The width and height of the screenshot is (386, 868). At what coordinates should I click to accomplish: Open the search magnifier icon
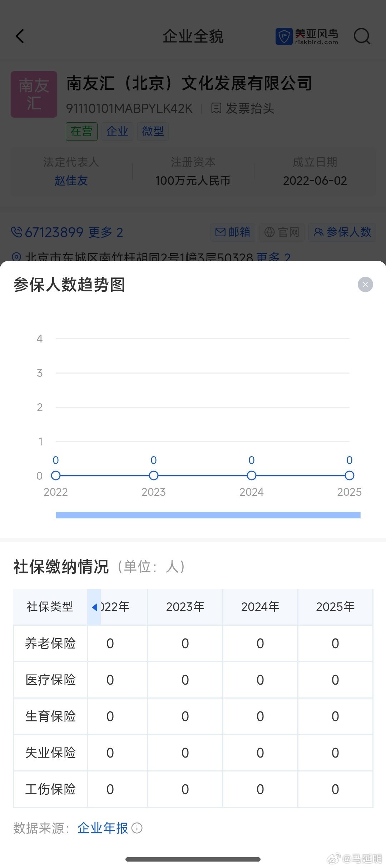point(362,36)
